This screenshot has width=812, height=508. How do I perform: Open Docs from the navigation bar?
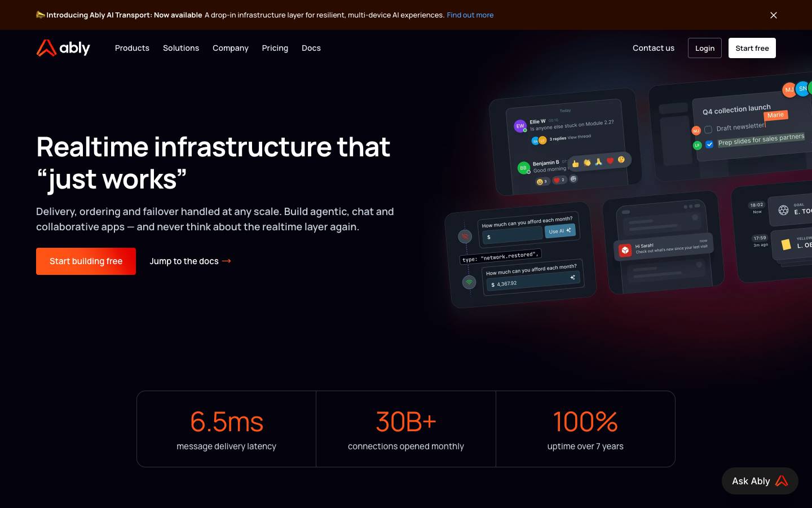pyautogui.click(x=311, y=48)
